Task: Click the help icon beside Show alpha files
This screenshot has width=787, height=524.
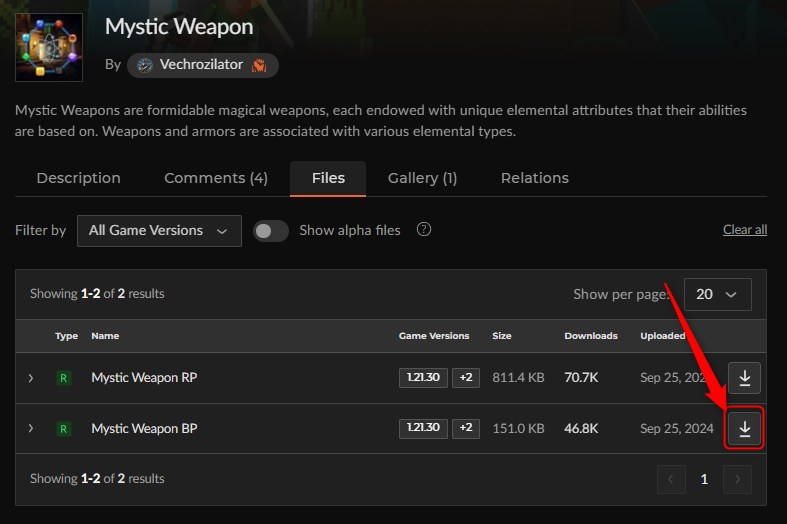Action: (424, 229)
